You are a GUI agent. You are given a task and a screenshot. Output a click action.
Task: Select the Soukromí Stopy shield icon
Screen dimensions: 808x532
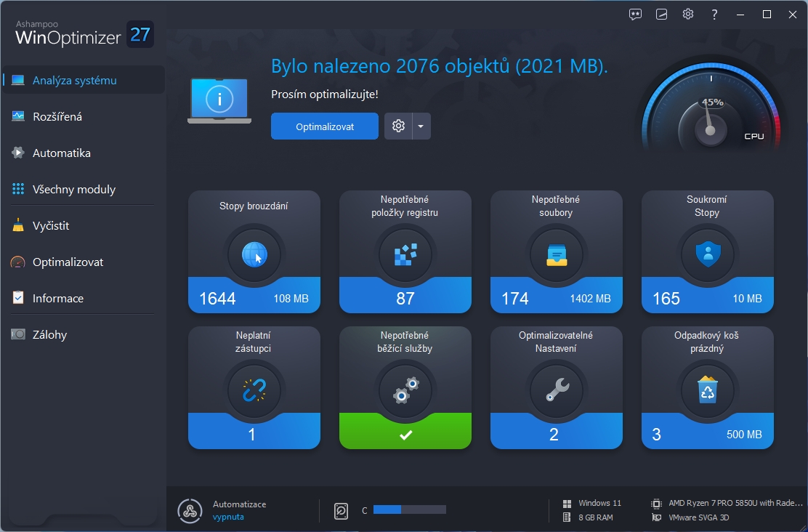pyautogui.click(x=707, y=255)
